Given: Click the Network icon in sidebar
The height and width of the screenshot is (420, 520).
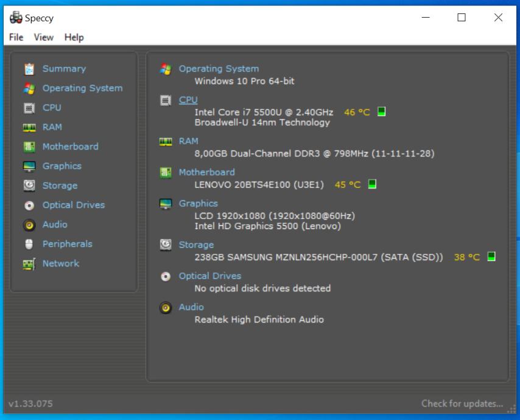Looking at the screenshot, I should pos(29,264).
